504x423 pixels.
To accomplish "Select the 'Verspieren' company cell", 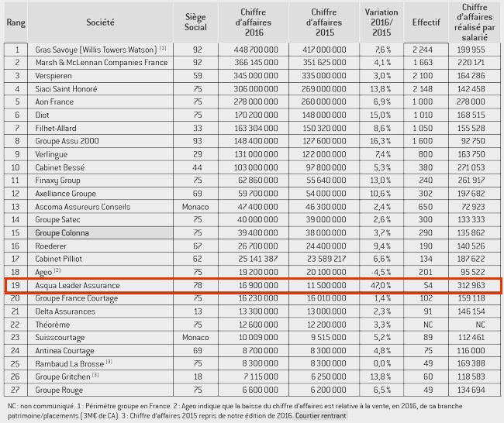I will (x=100, y=76).
